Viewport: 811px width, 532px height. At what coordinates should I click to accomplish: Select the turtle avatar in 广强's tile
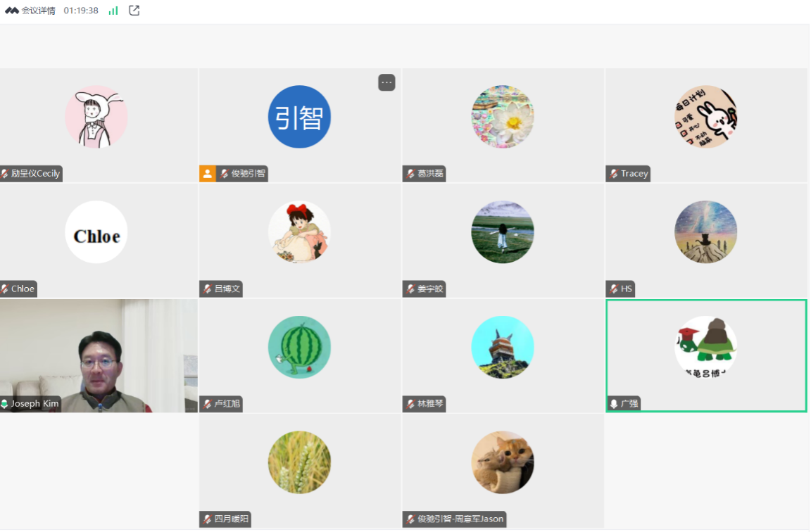click(705, 346)
